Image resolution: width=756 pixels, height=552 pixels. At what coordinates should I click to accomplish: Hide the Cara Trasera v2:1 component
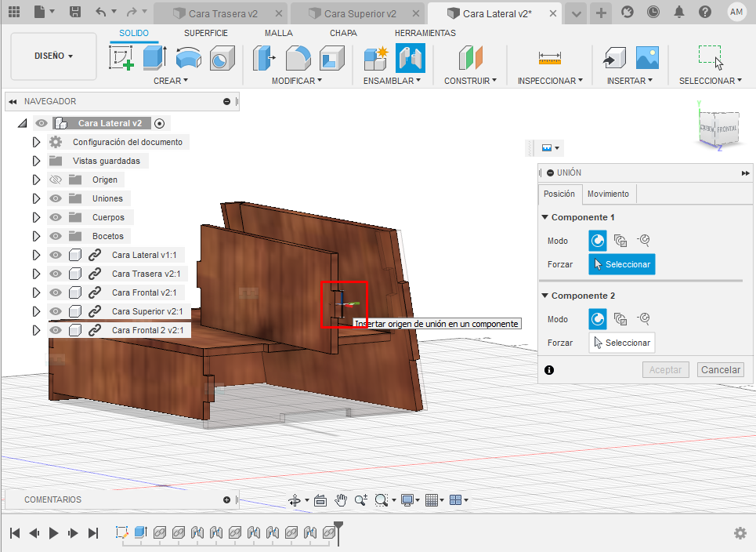point(56,274)
